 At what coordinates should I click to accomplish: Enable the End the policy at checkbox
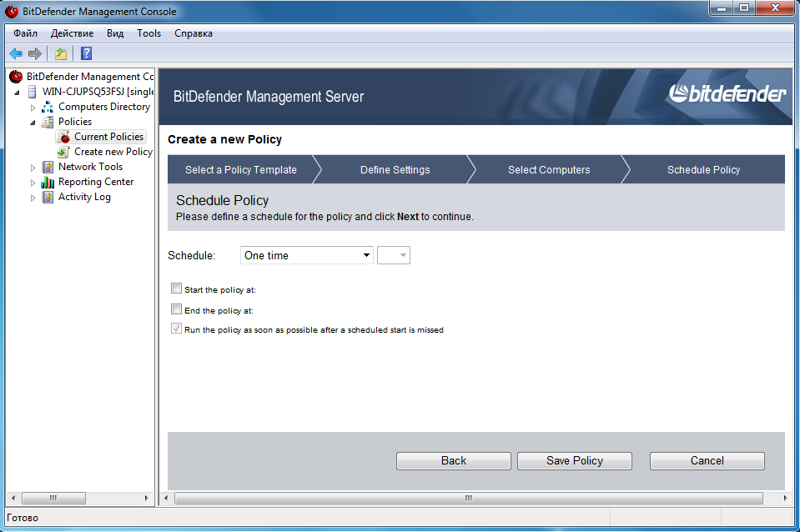tap(177, 309)
